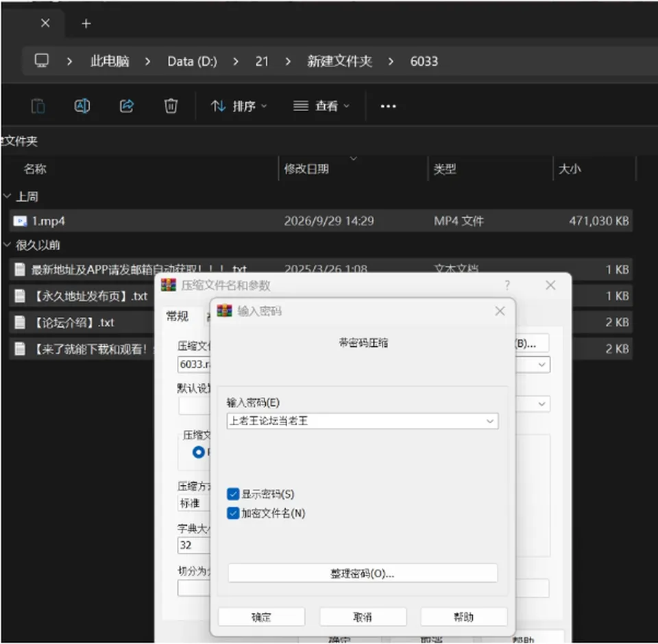This screenshot has width=658, height=644.
Task: Open the 排序 sort dropdown
Action: pos(239,106)
